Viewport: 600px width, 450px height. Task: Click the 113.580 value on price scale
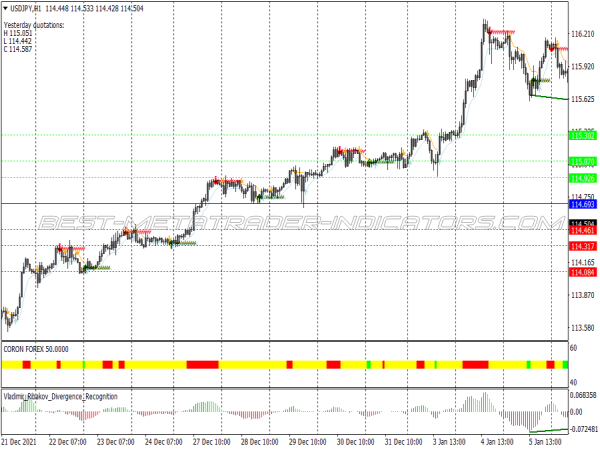click(x=582, y=328)
